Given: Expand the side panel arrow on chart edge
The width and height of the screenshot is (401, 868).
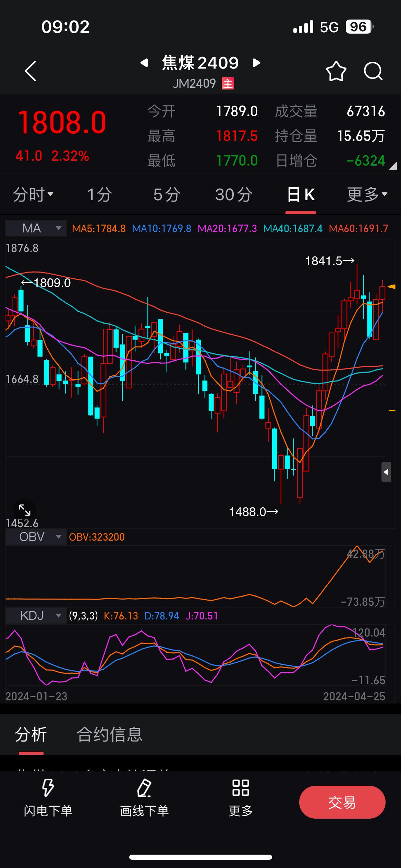Looking at the screenshot, I should click(386, 472).
